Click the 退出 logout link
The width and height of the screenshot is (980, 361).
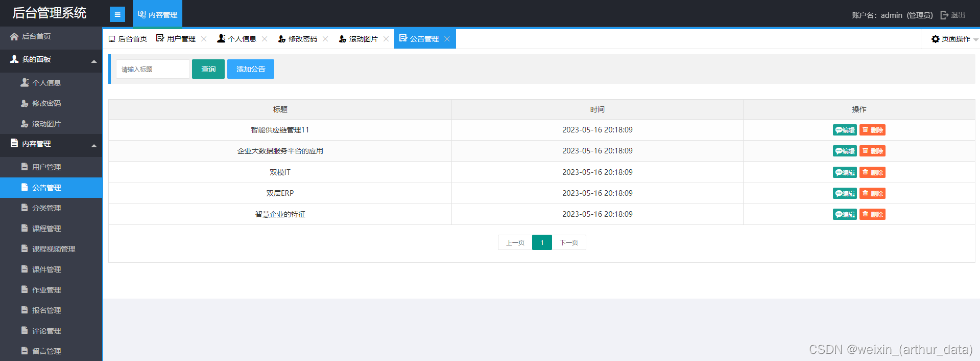pos(953,15)
